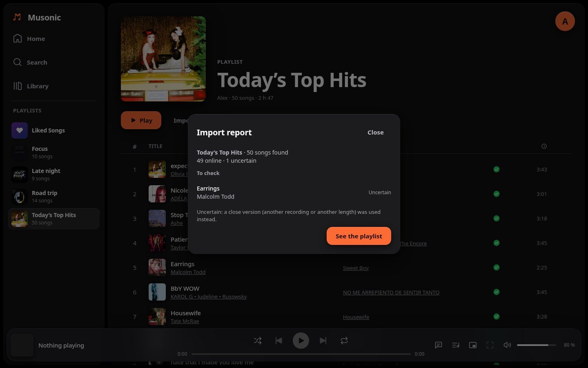588x368 pixels.
Task: Open the Road trip playlist
Action: tap(54, 197)
